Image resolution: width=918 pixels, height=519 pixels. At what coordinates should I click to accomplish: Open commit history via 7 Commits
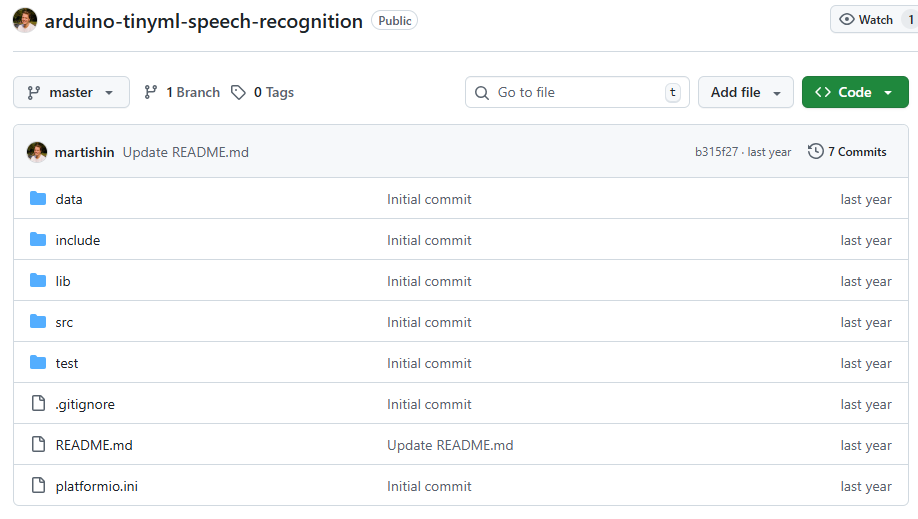coord(847,152)
